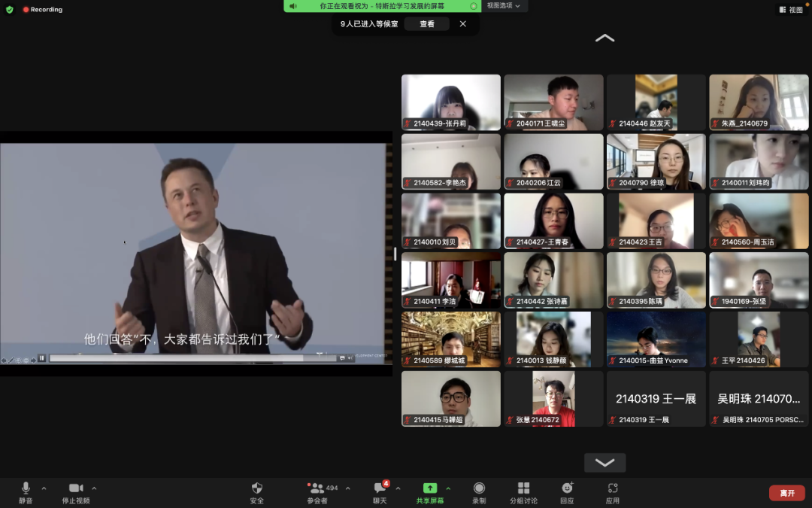Expand share screen options caret
Image resolution: width=812 pixels, height=508 pixels.
coord(448,488)
